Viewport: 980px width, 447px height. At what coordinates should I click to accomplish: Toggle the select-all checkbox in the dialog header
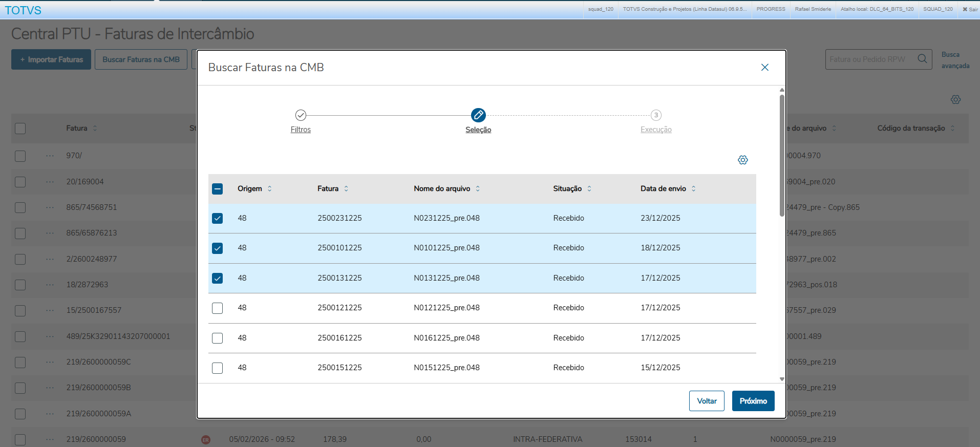click(x=218, y=189)
